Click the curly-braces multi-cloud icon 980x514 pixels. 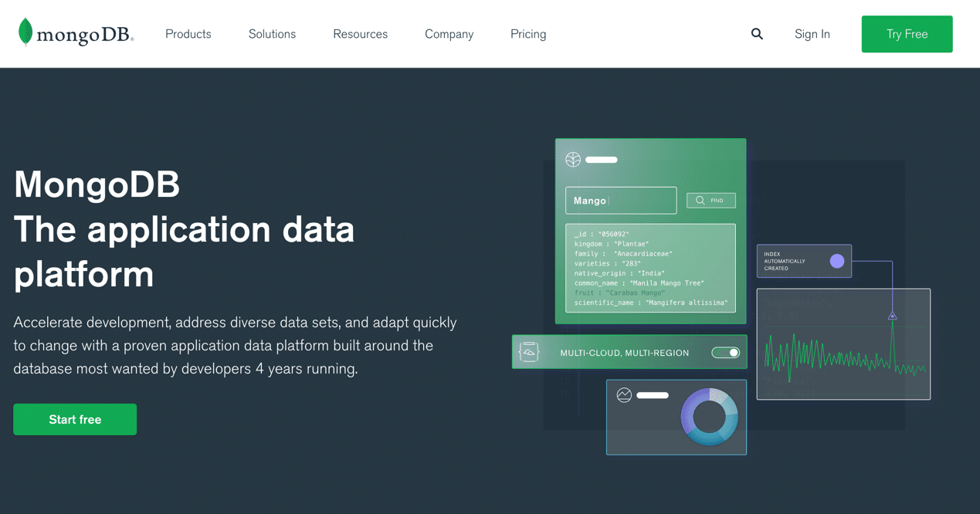click(529, 351)
